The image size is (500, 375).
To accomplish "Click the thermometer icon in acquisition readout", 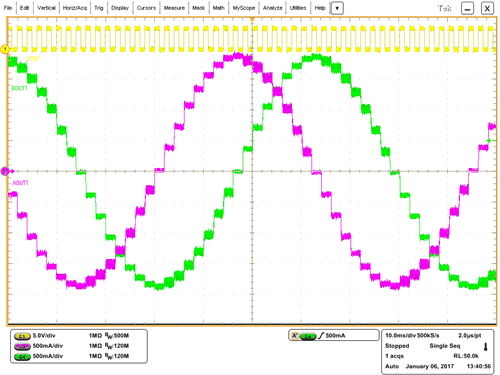I will coord(486,347).
